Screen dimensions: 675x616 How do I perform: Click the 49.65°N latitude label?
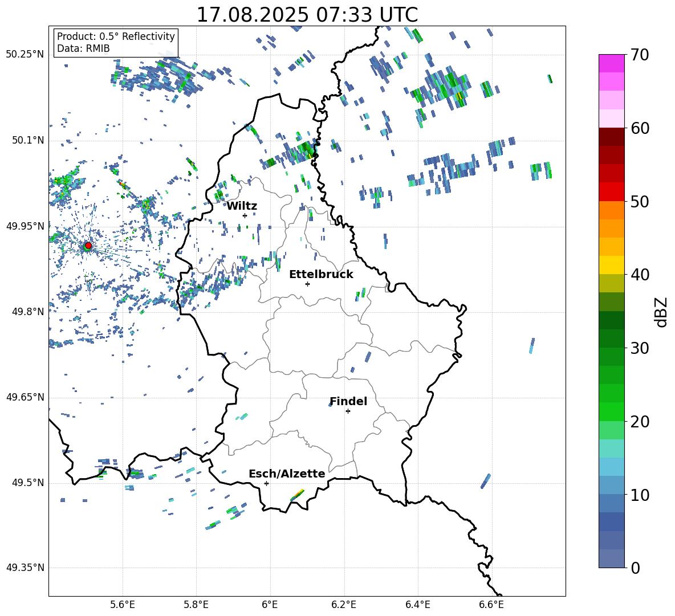point(25,397)
